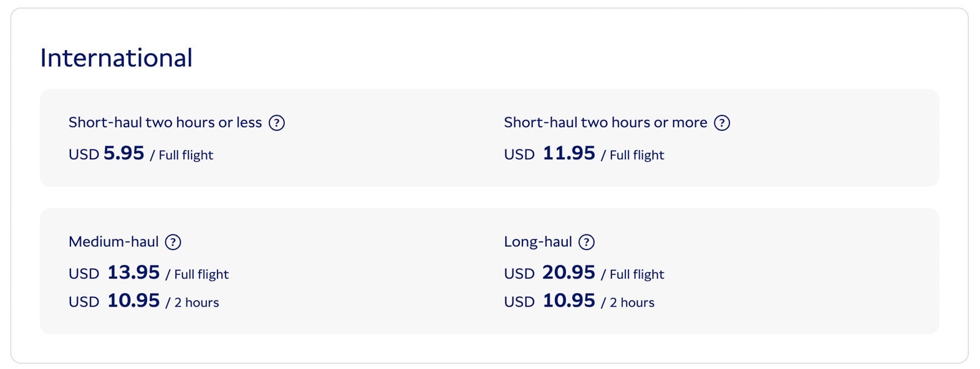Click the Short-haul two hours or less label

tap(165, 122)
